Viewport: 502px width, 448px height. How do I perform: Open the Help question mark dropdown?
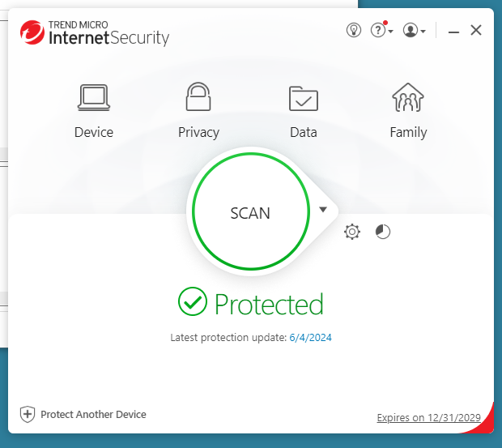(381, 31)
